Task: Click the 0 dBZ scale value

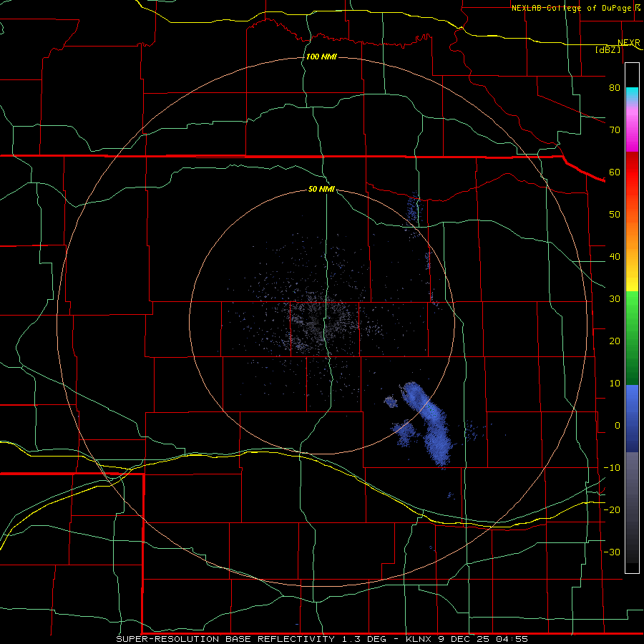Action: coord(618,426)
